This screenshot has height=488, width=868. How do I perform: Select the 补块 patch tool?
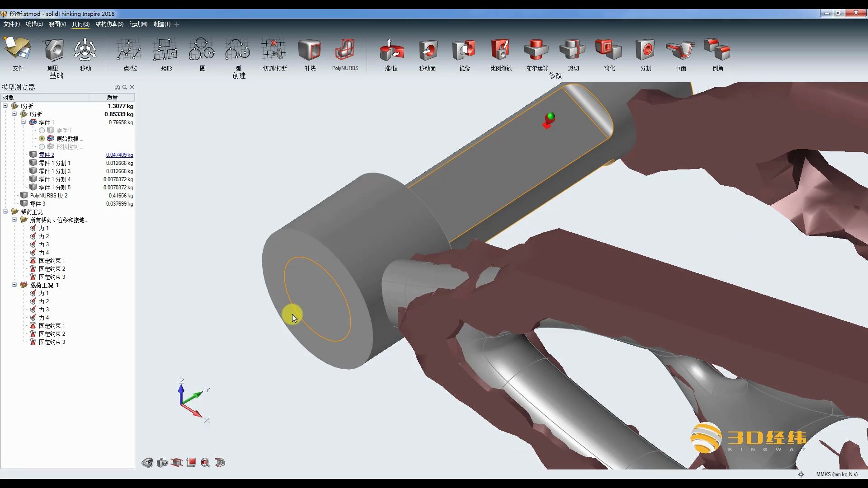tap(310, 49)
